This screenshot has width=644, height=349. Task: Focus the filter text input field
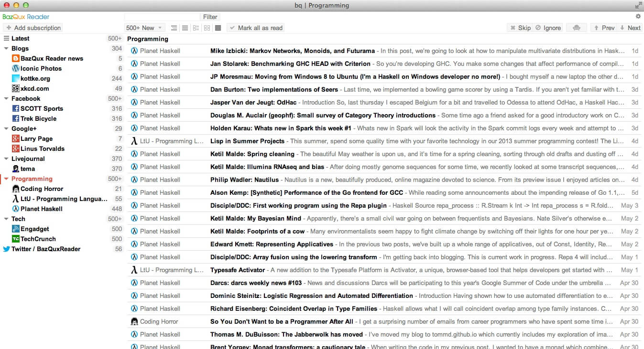(x=162, y=17)
